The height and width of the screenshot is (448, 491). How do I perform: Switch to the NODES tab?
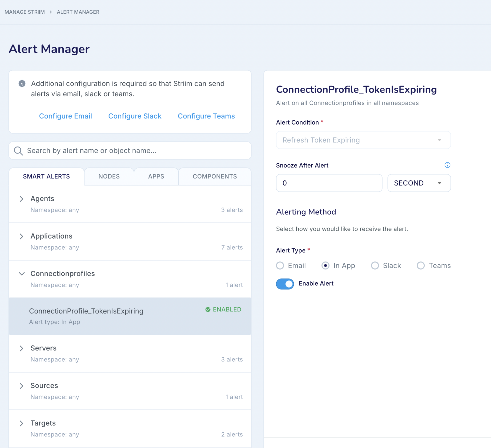click(x=109, y=176)
